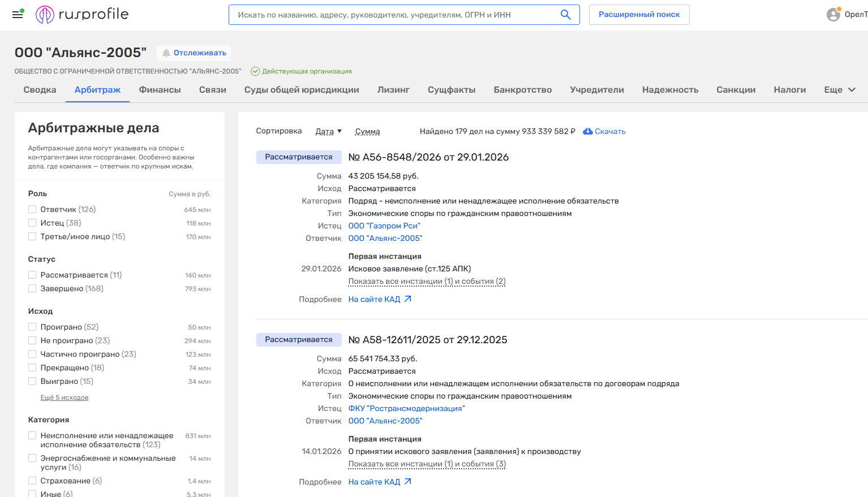Screen dimensions: 868x497
Task: Click the bell icon in Отслеживать
Action: [166, 53]
